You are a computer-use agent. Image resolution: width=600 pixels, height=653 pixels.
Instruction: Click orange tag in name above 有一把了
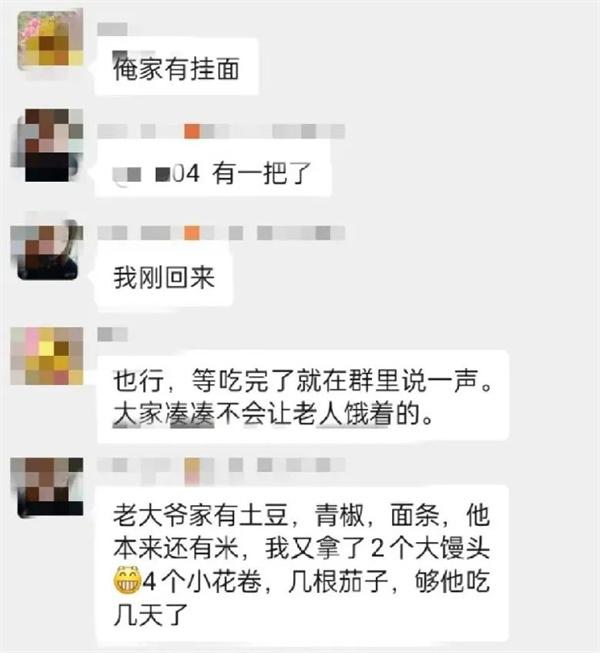(192, 131)
